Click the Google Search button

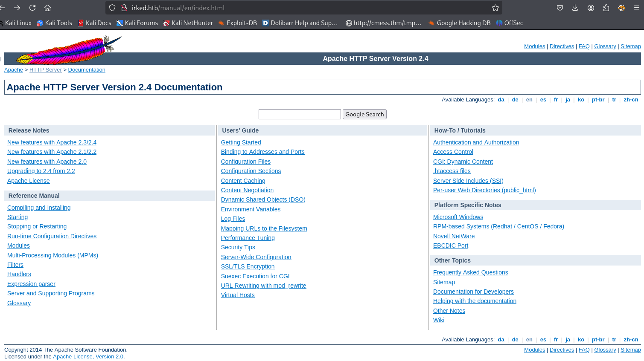(364, 114)
